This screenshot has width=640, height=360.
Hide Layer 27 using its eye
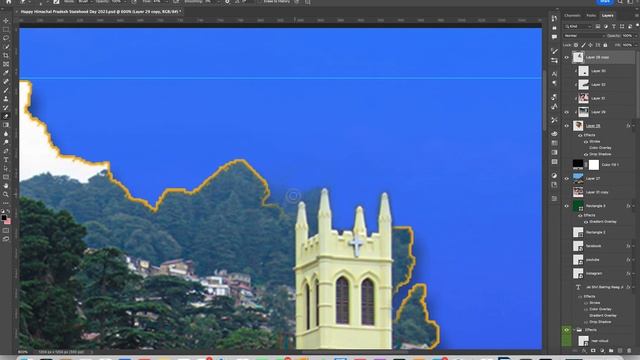coord(567,179)
